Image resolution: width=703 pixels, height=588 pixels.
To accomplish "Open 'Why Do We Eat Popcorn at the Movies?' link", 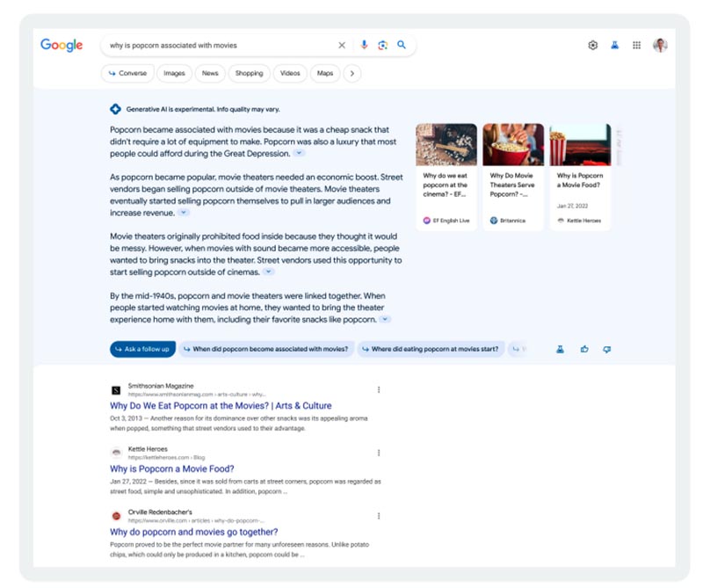I will tap(221, 406).
